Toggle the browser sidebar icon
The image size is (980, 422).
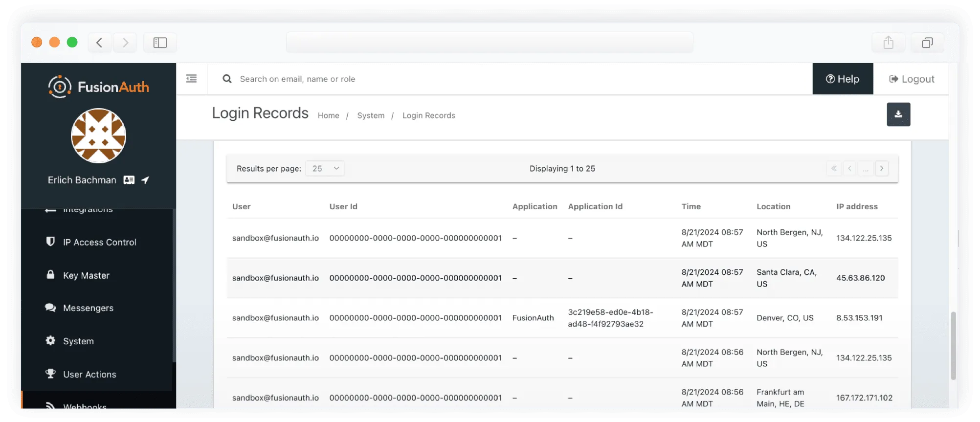tap(160, 43)
